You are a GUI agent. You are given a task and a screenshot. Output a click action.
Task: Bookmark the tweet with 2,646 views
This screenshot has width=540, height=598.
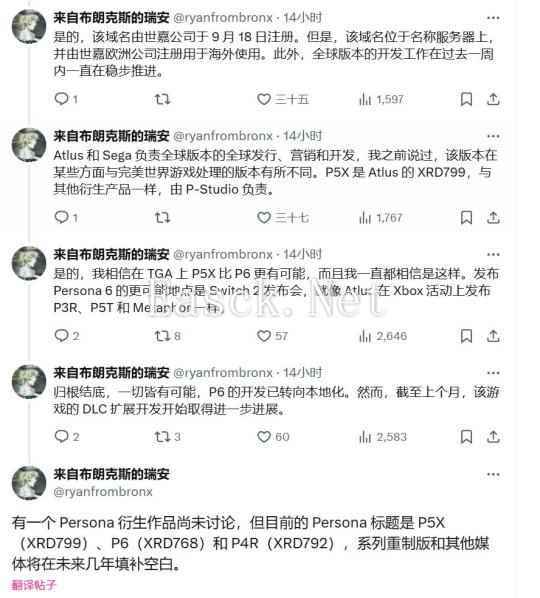pyautogui.click(x=466, y=336)
